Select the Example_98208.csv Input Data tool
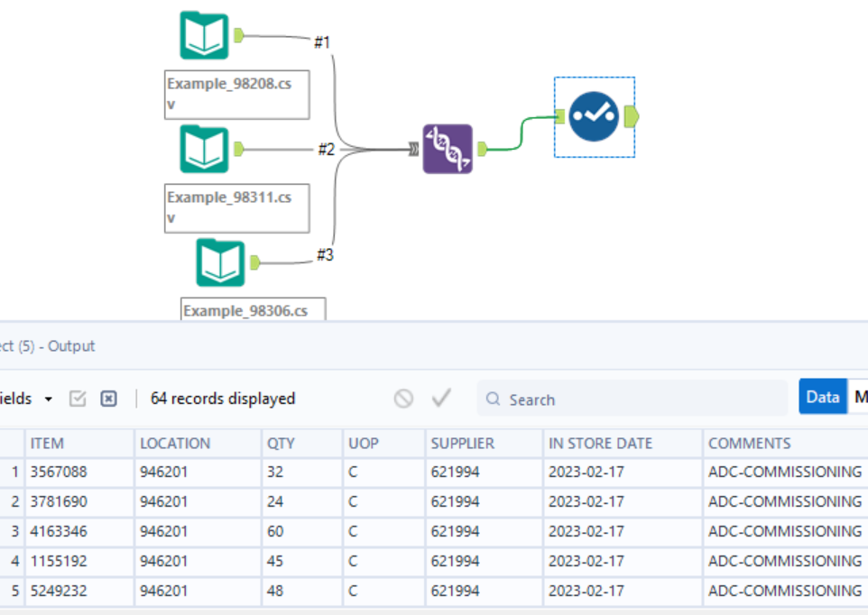This screenshot has height=615, width=868. tap(204, 36)
